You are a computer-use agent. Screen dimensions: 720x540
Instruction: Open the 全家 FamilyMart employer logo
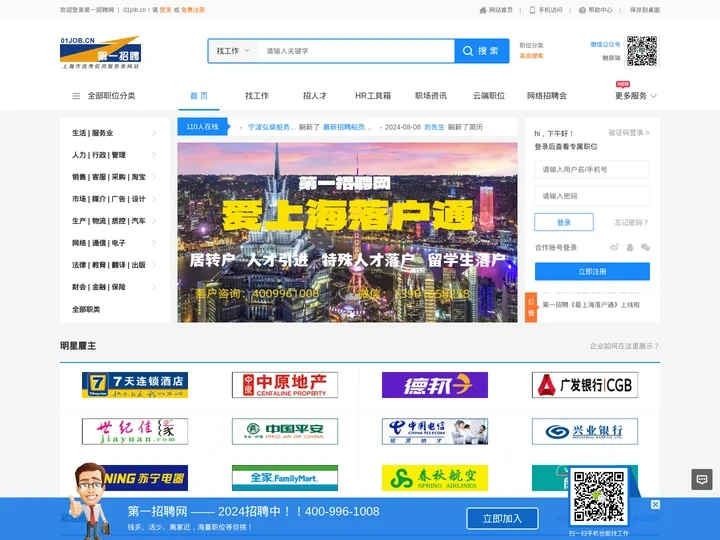coord(285,478)
